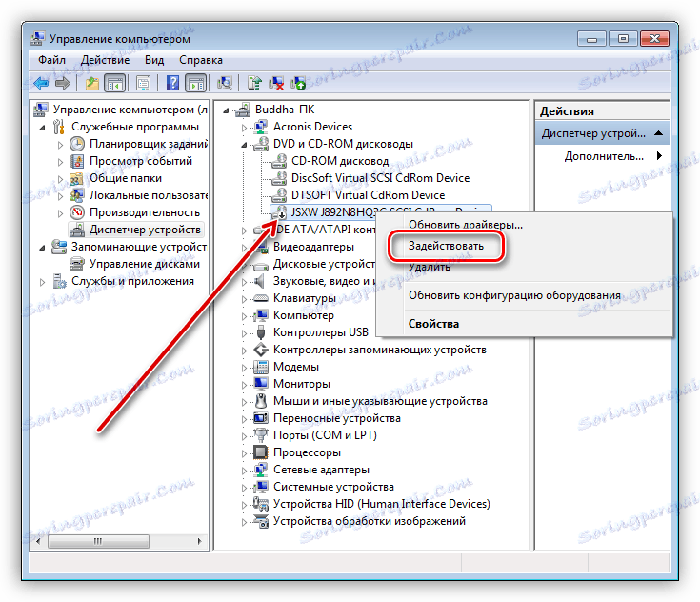Click Контроллеры запоминающих устройств category

(x=379, y=350)
